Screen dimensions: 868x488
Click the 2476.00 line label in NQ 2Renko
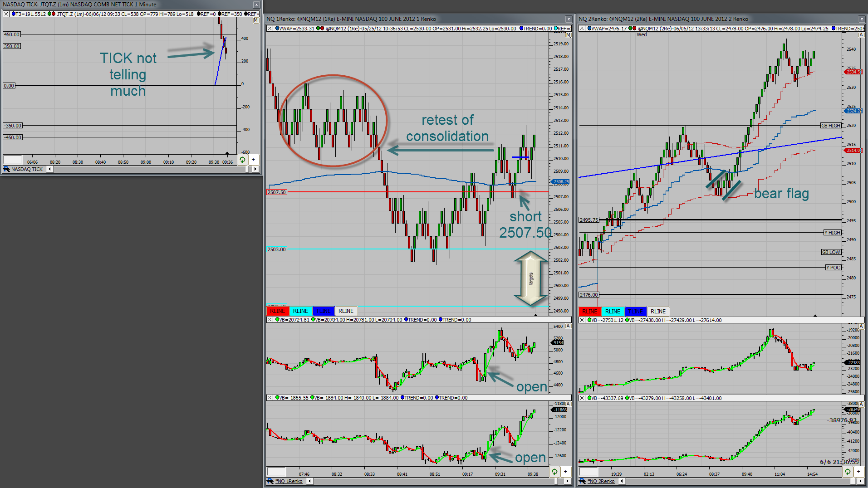coord(589,295)
